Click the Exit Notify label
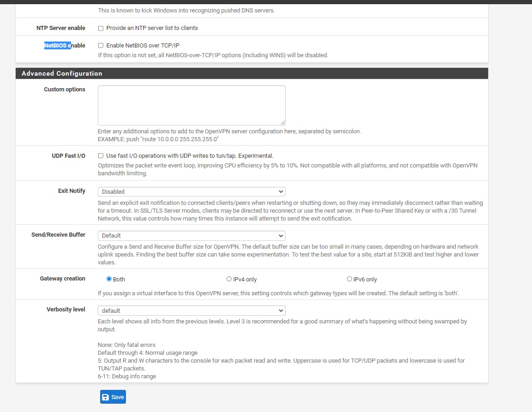532x412 pixels. [x=72, y=191]
